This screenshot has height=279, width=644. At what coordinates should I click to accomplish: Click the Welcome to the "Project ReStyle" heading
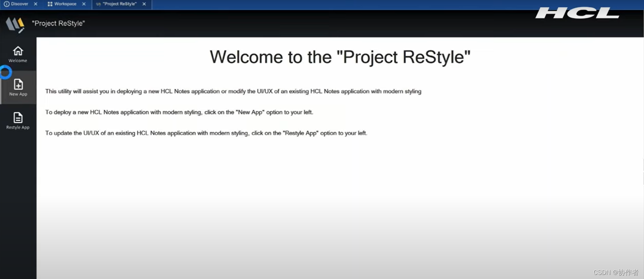pyautogui.click(x=340, y=57)
